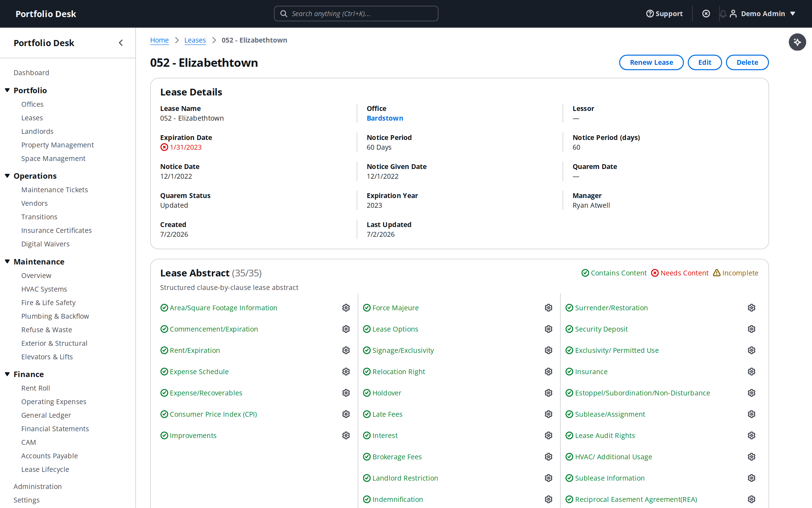The image size is (812, 508).
Task: Go to Home breadcrumb
Action: click(x=159, y=40)
